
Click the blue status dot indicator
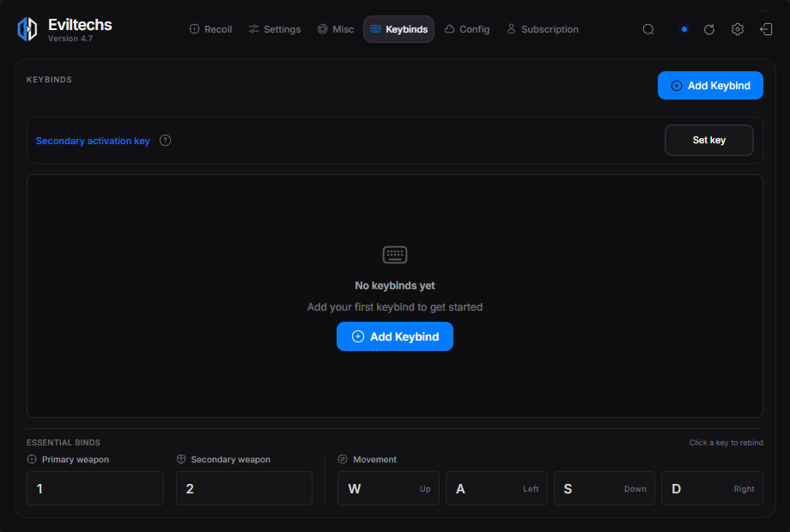coord(684,29)
